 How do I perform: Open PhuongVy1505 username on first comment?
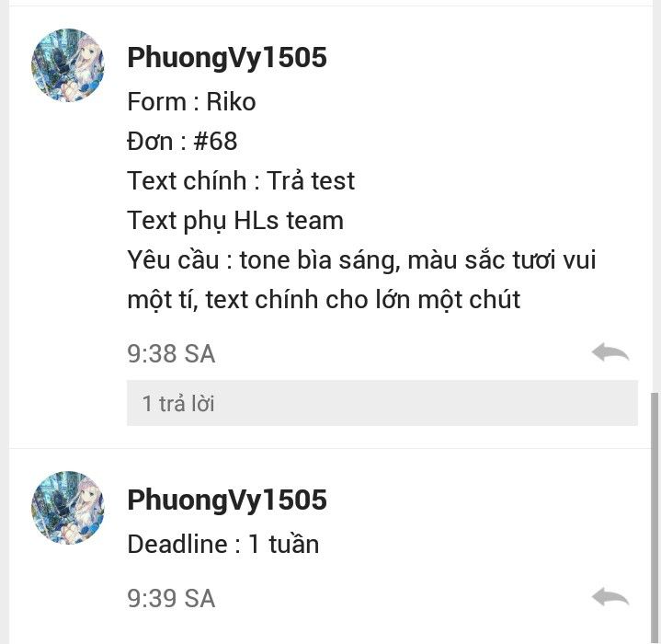227,57
